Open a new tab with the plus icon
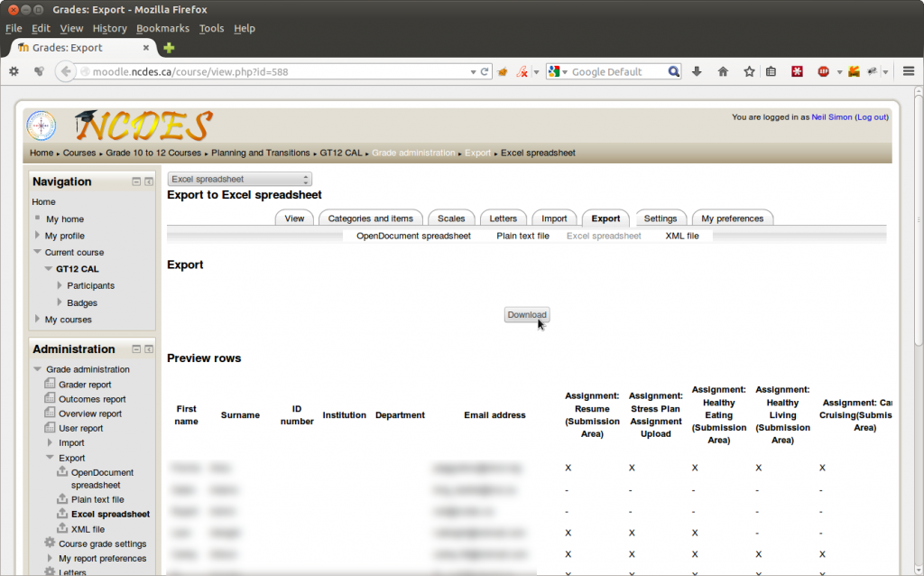The width and height of the screenshot is (924, 576). click(169, 48)
